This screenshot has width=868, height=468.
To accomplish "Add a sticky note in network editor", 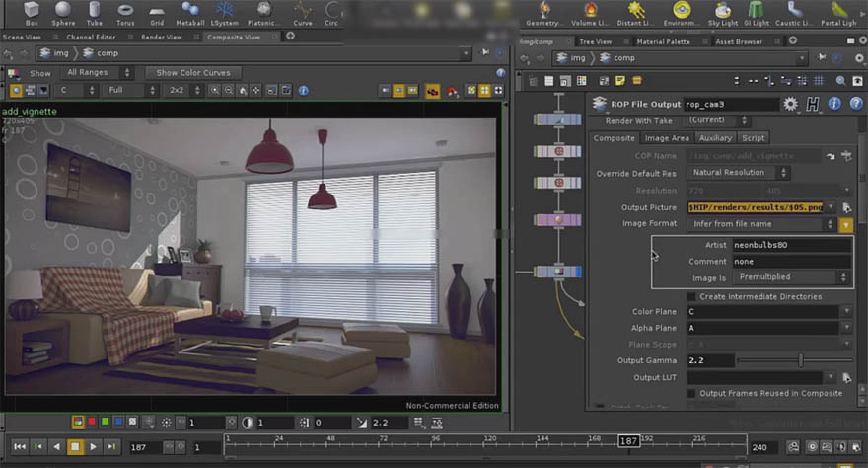I will [620, 81].
